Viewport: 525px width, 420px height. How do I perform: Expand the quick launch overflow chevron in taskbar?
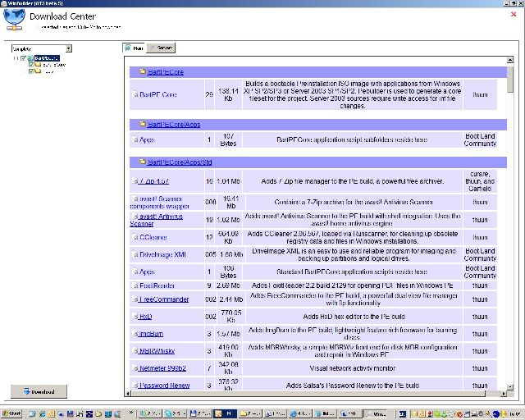131,413
